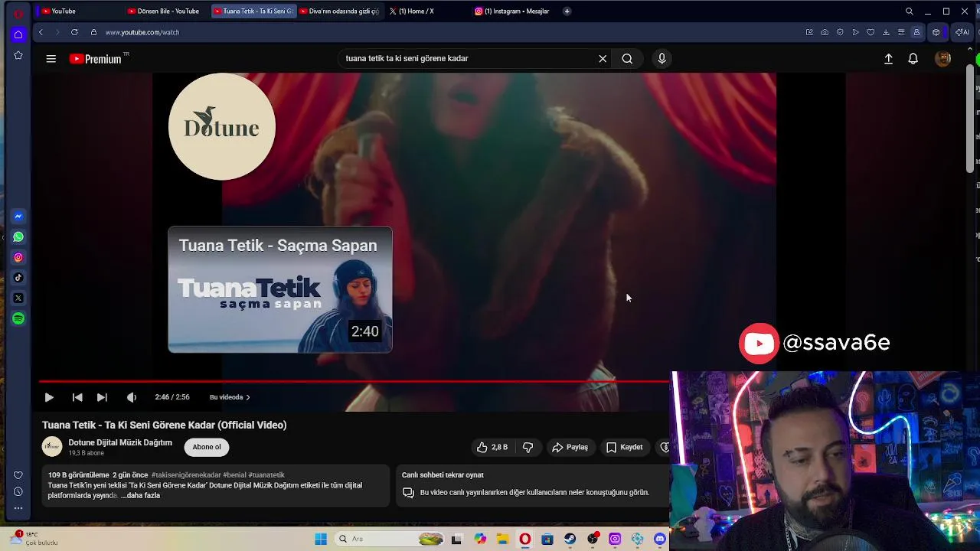Image resolution: width=980 pixels, height=551 pixels.
Task: Open Steam from the taskbar
Action: 570,539
